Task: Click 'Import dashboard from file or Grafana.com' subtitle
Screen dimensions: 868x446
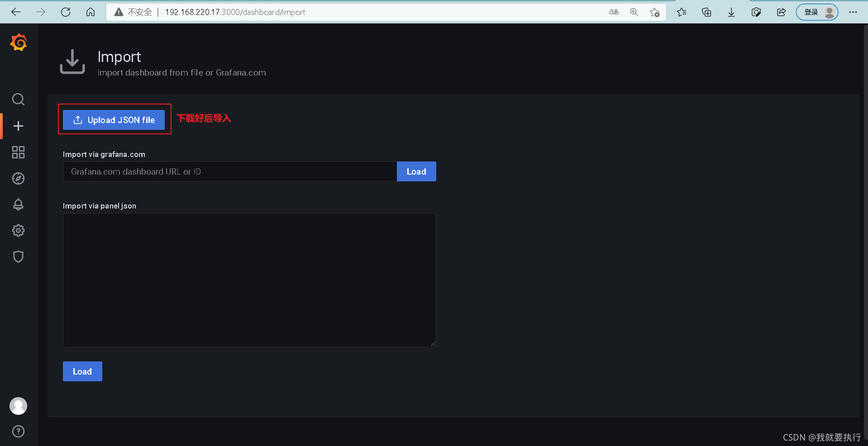Action: click(x=181, y=72)
